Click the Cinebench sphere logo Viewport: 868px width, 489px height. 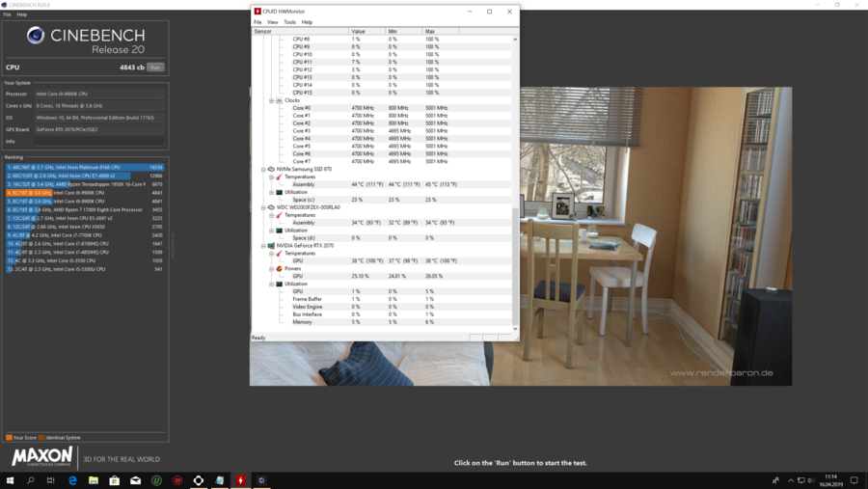(x=36, y=36)
